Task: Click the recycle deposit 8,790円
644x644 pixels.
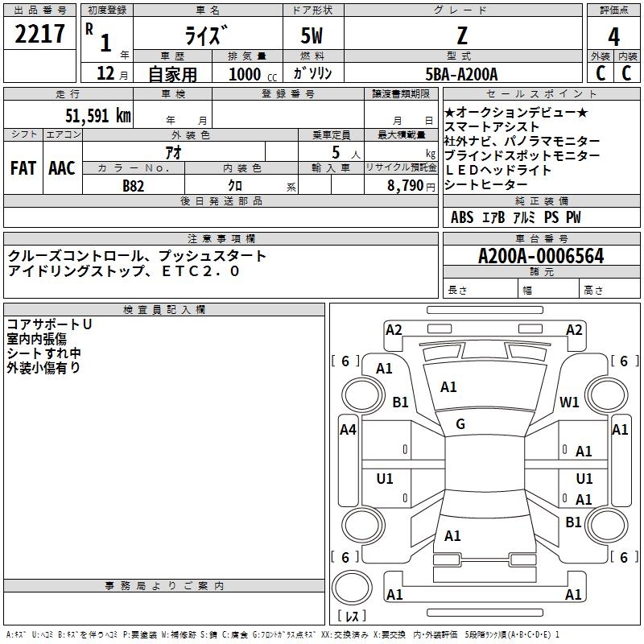Action: pyautogui.click(x=411, y=186)
